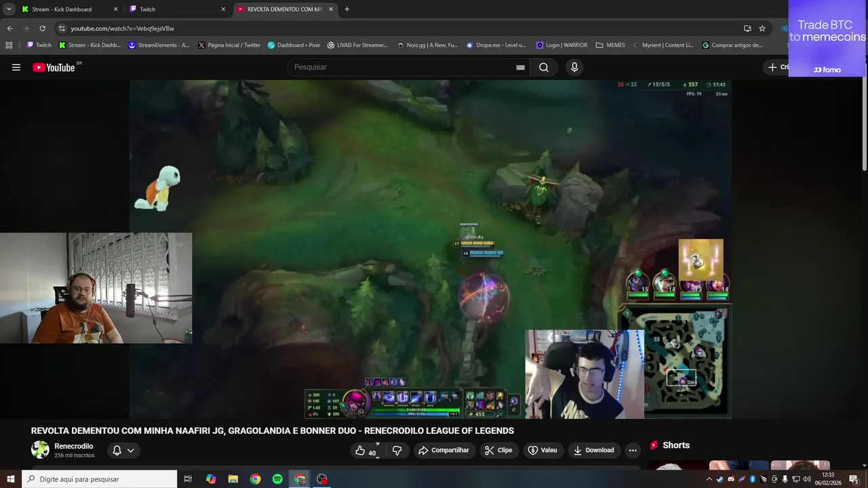Show hidden system tray icons chevron
The width and height of the screenshot is (868, 488).
709,479
